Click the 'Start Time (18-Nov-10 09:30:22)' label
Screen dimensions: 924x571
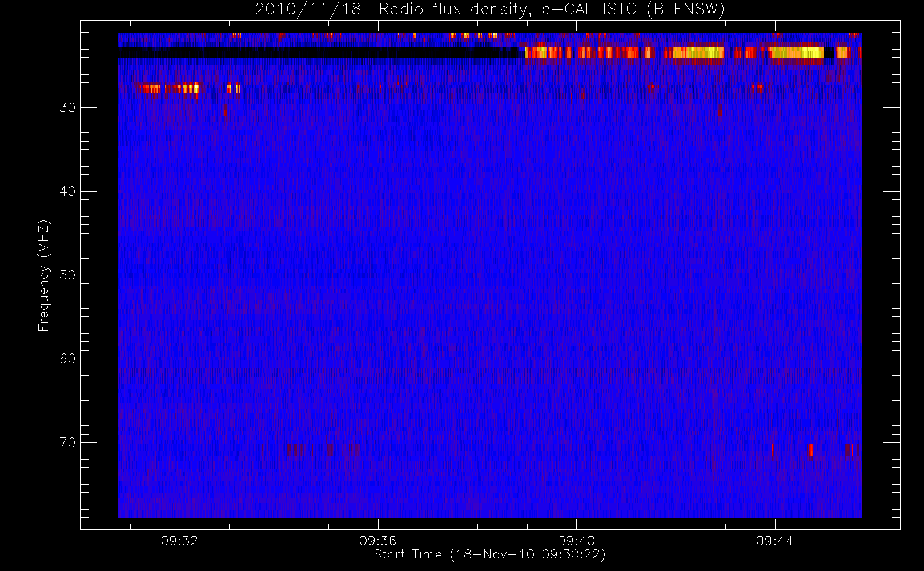[x=489, y=554]
